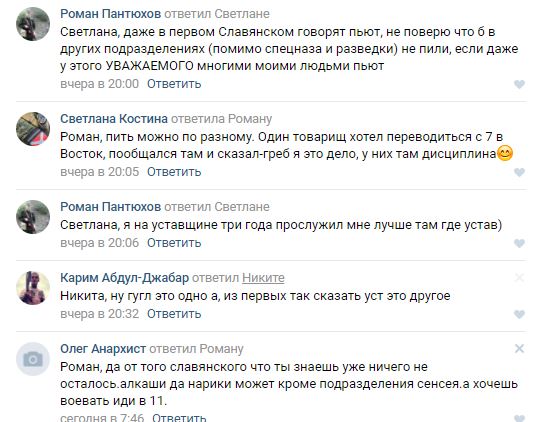Open Карим Абдул-Джабар's avatar photo

click(33, 288)
